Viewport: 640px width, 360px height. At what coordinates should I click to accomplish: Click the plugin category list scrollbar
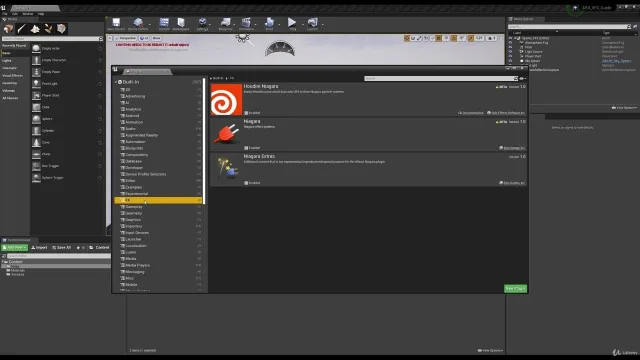pos(204,141)
